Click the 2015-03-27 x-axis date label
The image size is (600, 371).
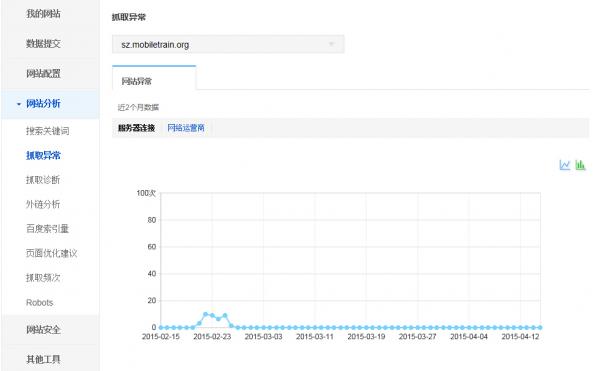[417, 337]
